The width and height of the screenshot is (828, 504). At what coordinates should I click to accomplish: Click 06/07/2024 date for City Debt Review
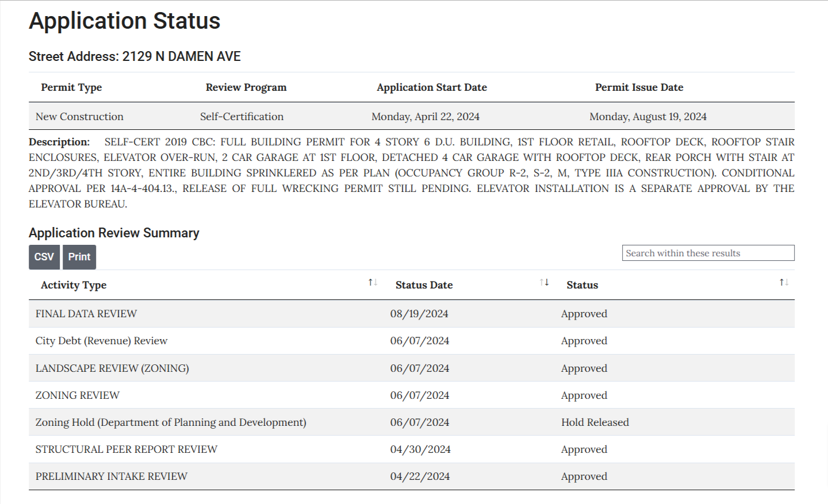pos(420,341)
